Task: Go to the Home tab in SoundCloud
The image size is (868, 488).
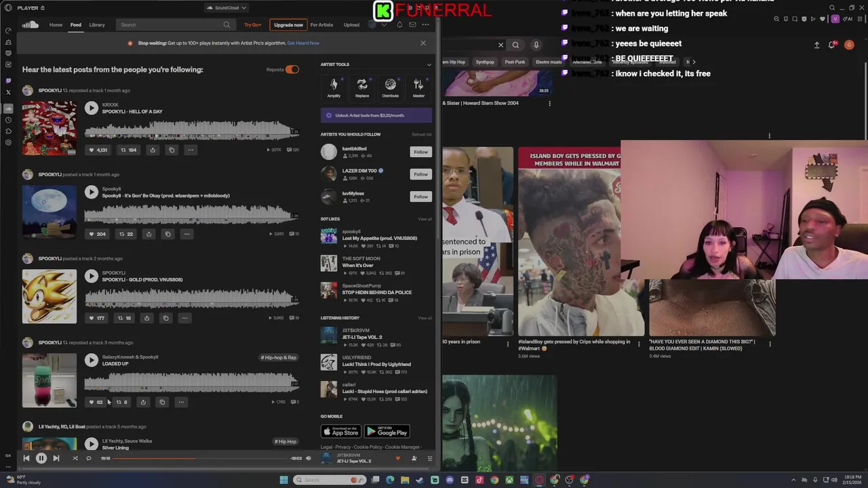Action: coord(56,25)
